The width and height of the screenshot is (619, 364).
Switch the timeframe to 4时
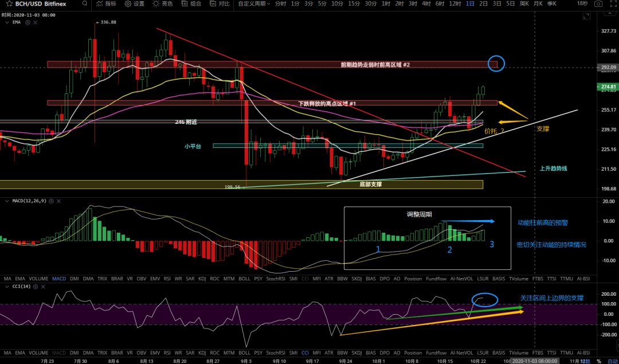pyautogui.click(x=426, y=4)
